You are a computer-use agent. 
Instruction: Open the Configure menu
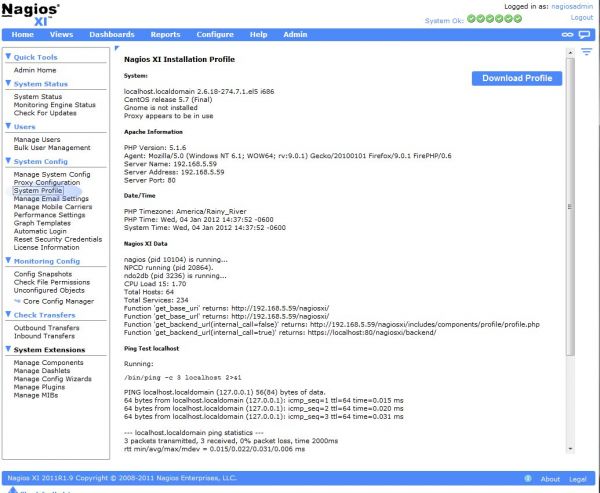pyautogui.click(x=215, y=34)
